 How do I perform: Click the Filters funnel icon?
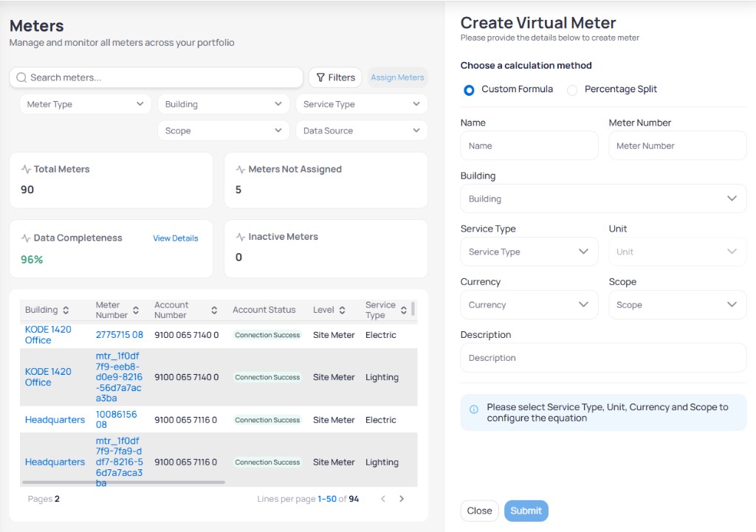click(x=320, y=77)
